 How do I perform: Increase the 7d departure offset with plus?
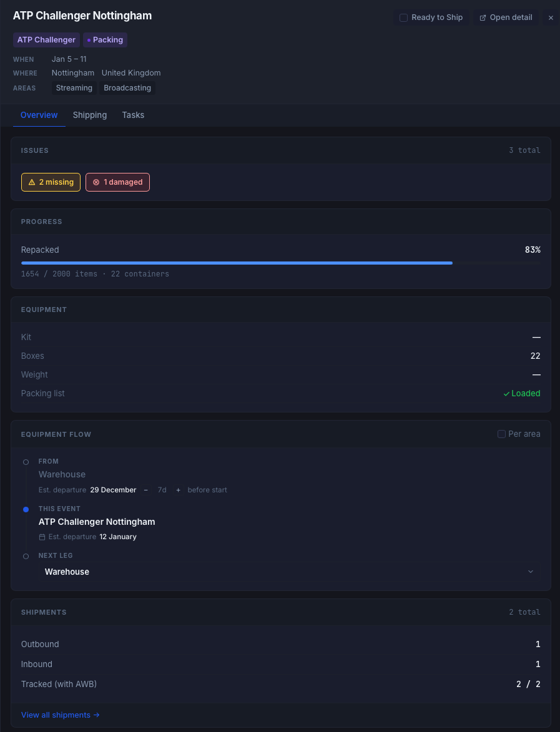tap(178, 490)
